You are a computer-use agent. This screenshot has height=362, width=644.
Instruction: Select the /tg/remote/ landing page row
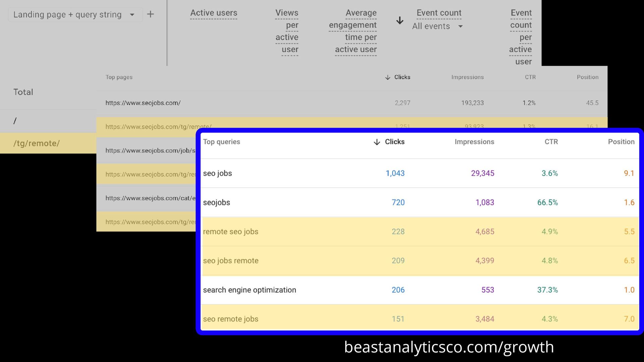tap(37, 143)
